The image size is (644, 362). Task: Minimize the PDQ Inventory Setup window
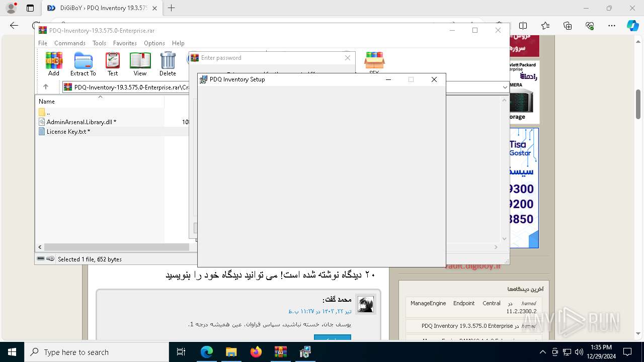[x=388, y=79]
